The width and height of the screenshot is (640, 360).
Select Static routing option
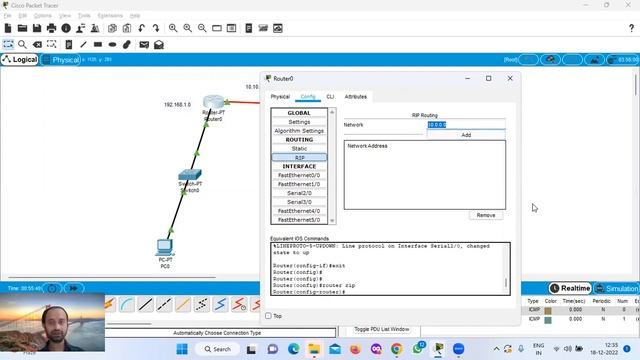(299, 149)
